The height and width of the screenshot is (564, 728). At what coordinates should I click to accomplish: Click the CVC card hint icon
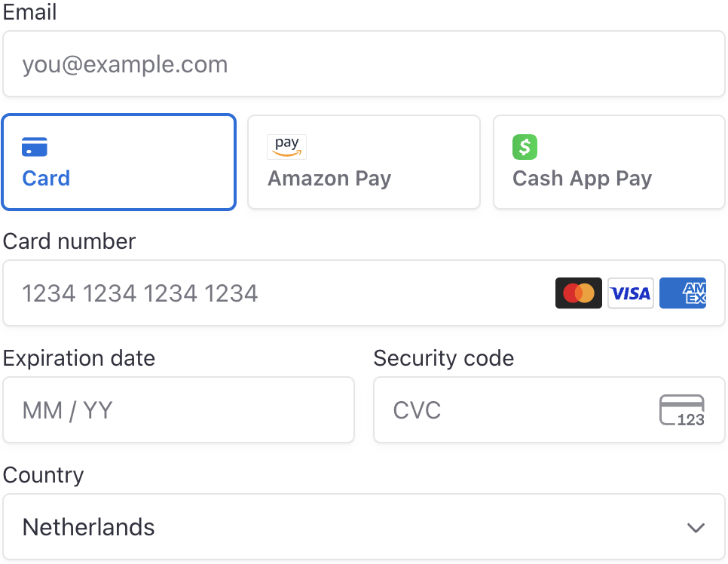682,411
